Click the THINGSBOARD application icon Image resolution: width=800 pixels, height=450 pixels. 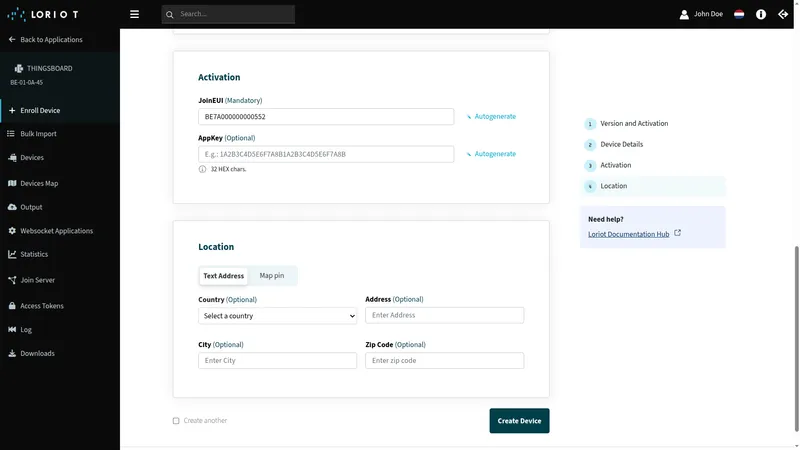pos(19,68)
